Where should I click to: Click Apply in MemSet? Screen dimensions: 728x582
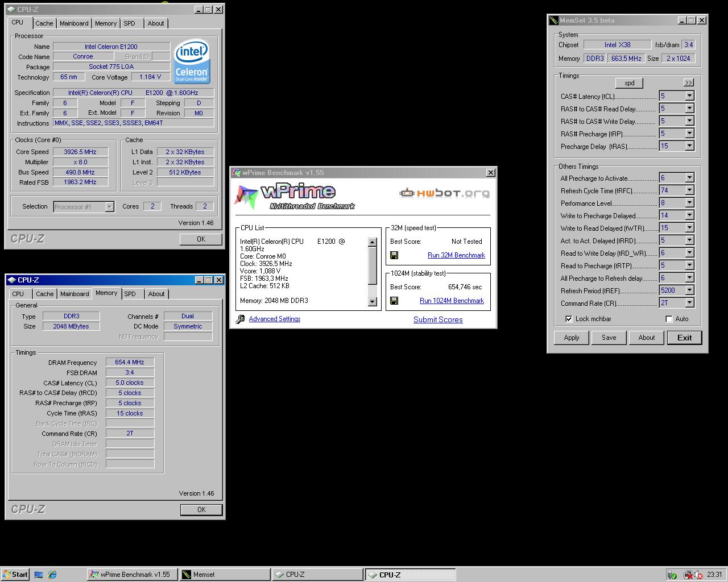click(572, 338)
